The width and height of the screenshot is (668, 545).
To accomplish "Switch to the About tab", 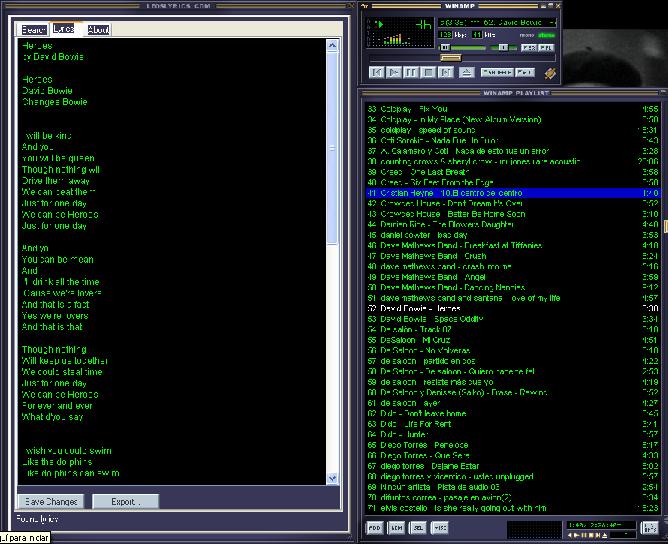I will [x=98, y=30].
